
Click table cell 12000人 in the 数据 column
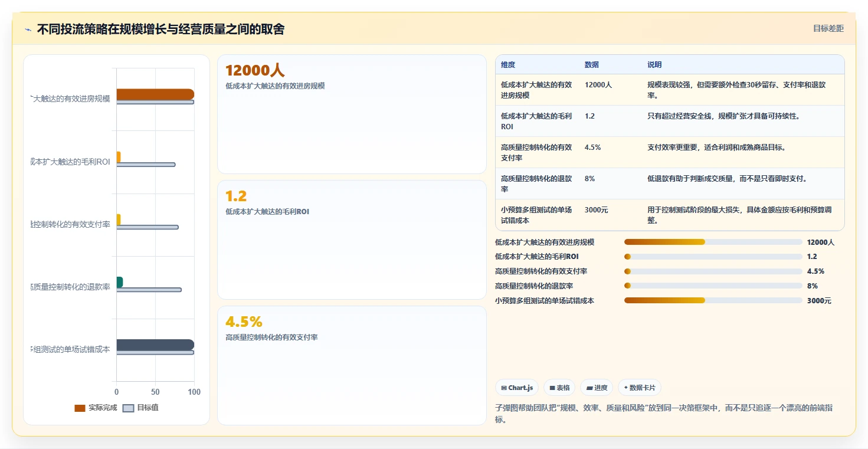coord(598,85)
